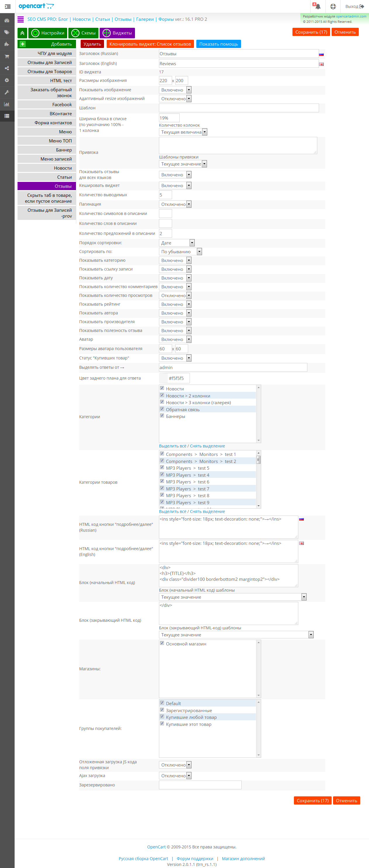The height and width of the screenshot is (868, 369).
Task: Open Показывать изображение dropdown
Action: tap(175, 90)
